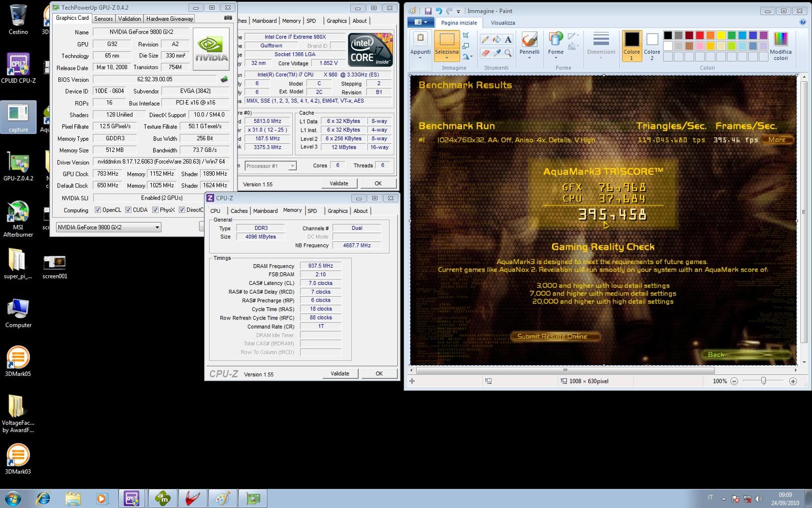Expand the Forme shapes dropdown
The width and height of the screenshot is (812, 508).
click(x=556, y=57)
